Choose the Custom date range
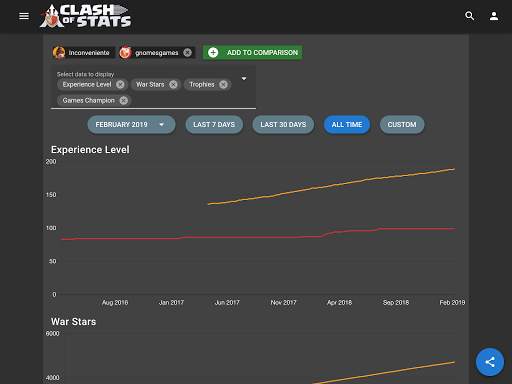 [x=402, y=125]
